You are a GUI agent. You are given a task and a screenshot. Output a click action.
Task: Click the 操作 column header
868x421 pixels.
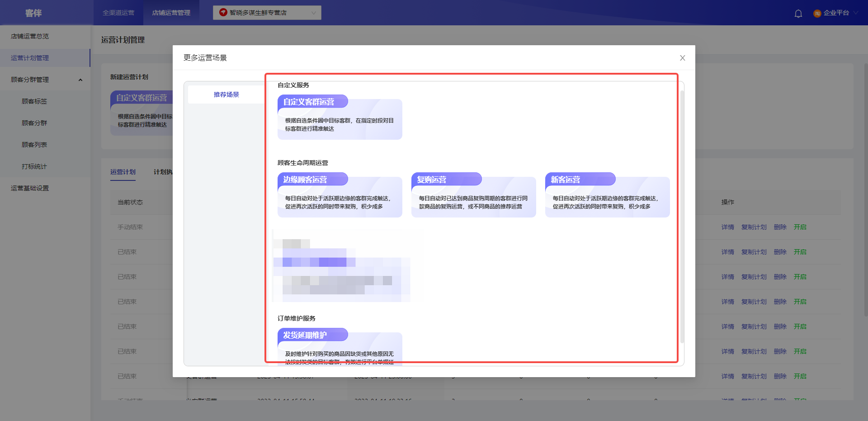point(728,202)
